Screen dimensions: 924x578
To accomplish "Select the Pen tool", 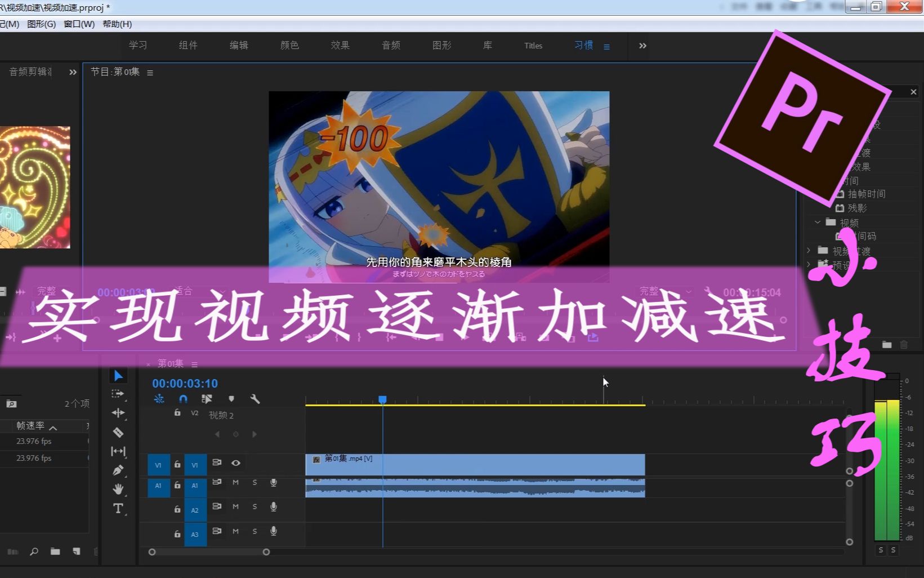I will pos(118,470).
